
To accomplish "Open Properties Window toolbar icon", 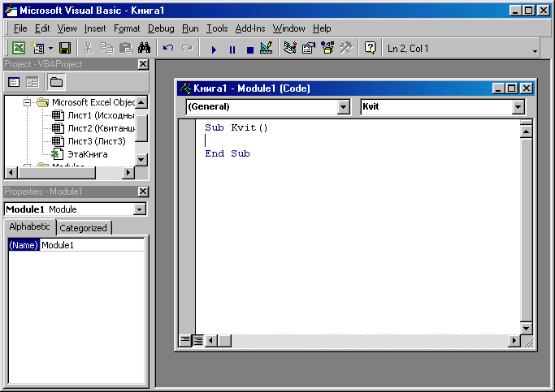I will click(309, 48).
